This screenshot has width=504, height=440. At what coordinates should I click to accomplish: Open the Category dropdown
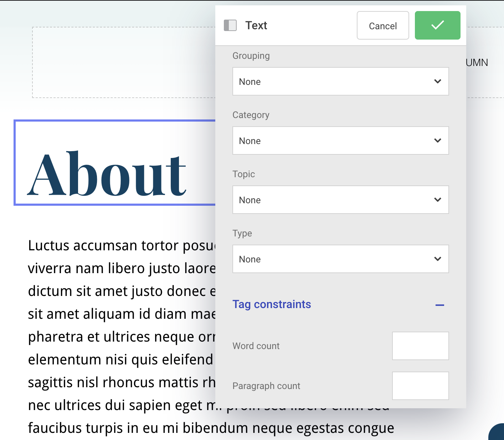pos(340,140)
